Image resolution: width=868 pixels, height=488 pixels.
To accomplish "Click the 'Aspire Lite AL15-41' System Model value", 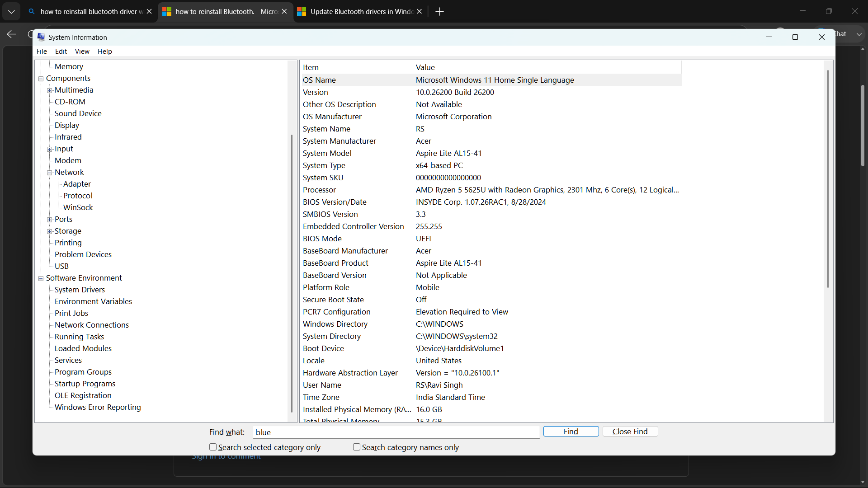I will 448,153.
